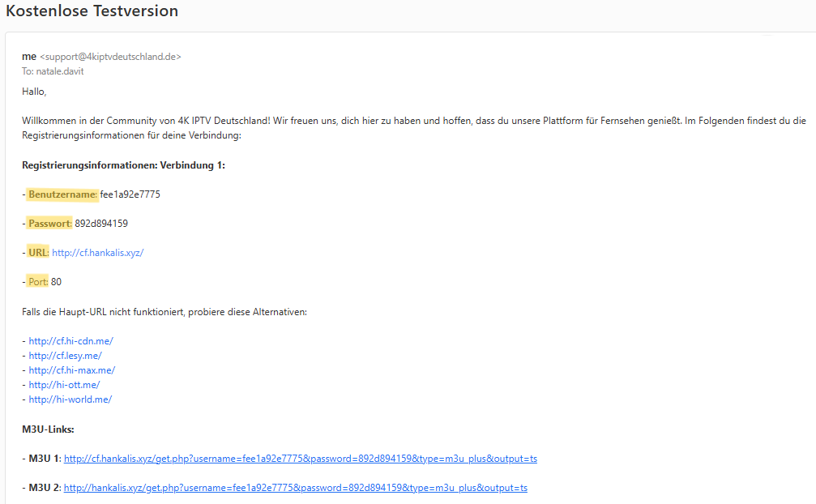816x504 pixels.
Task: Click the username value fee1a92e7775
Action: [130, 194]
